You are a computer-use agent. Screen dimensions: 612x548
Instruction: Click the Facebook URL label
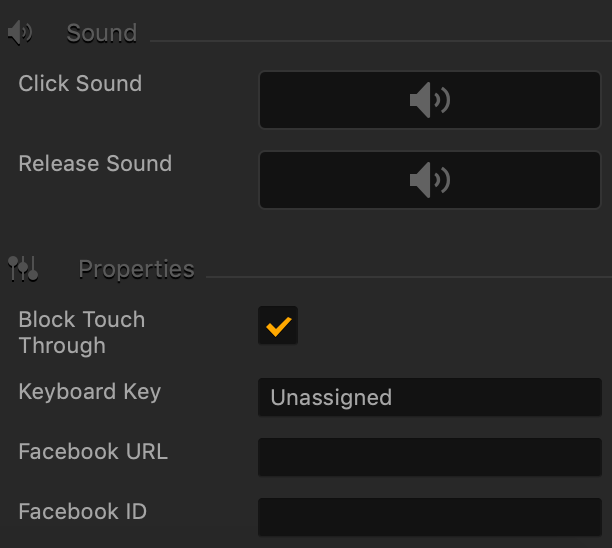coord(93,452)
